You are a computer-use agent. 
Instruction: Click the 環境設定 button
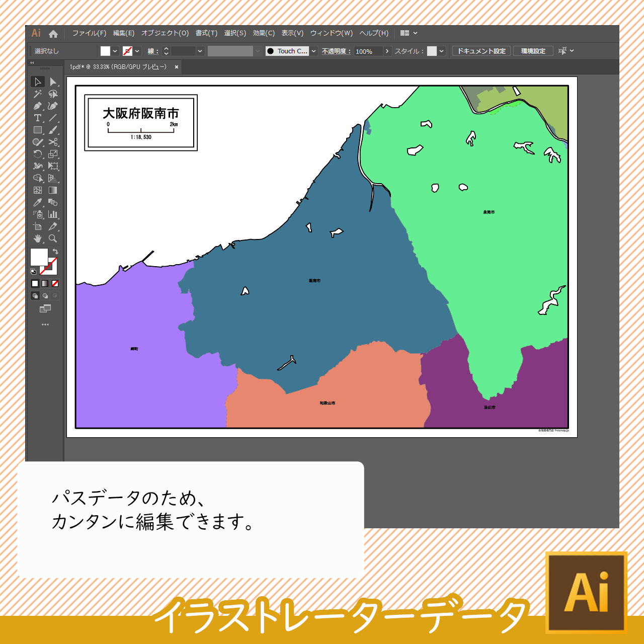click(x=533, y=51)
